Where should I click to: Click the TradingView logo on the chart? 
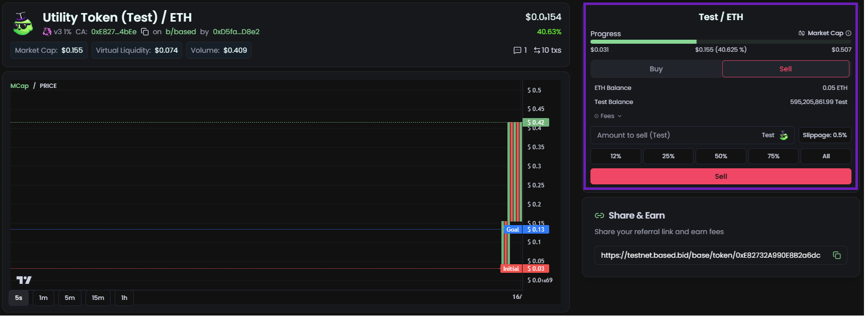click(x=24, y=280)
